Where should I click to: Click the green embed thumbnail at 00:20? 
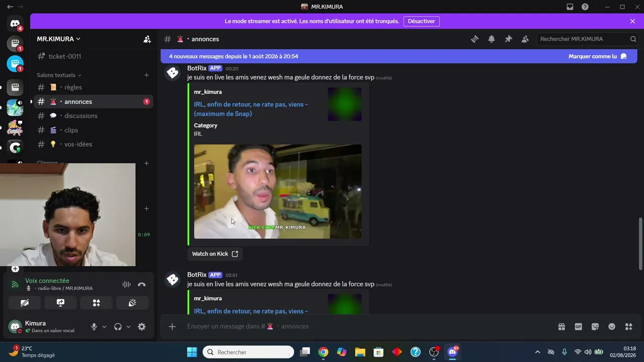[x=345, y=104]
